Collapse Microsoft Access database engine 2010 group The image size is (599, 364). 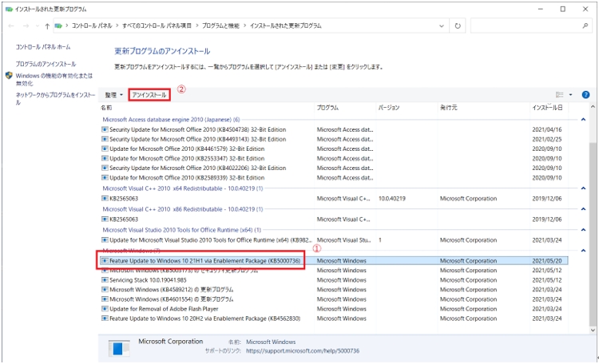coord(583,120)
